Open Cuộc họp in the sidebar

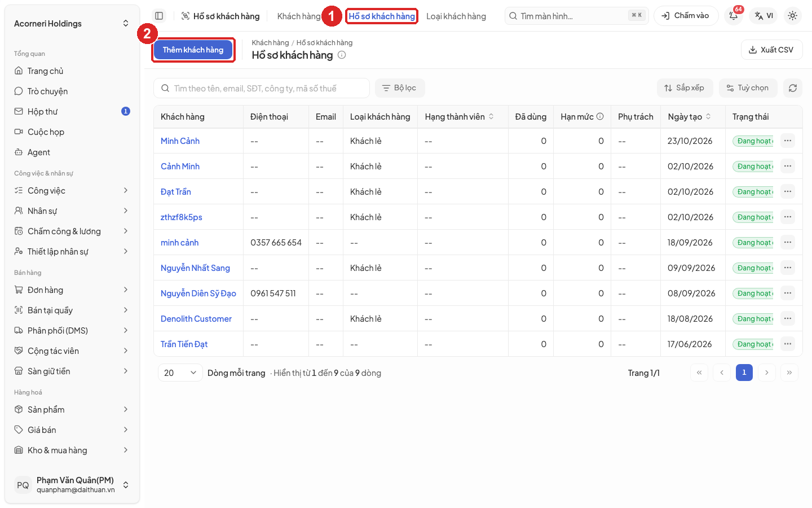coord(72,132)
